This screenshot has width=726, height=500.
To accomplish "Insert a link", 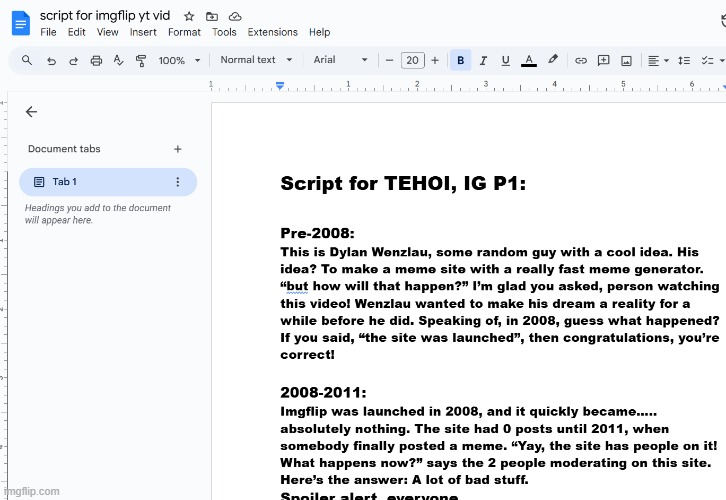I will coord(581,61).
